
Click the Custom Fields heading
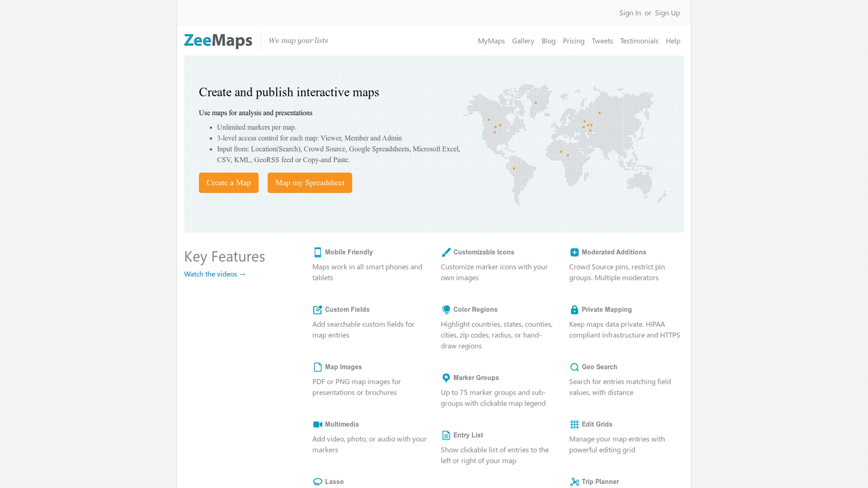[x=347, y=310]
